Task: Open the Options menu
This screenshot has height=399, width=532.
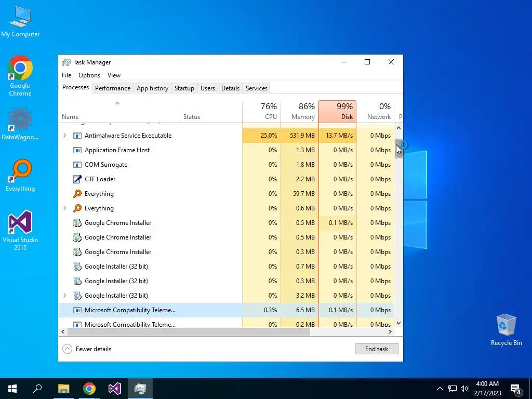Action: [x=89, y=75]
